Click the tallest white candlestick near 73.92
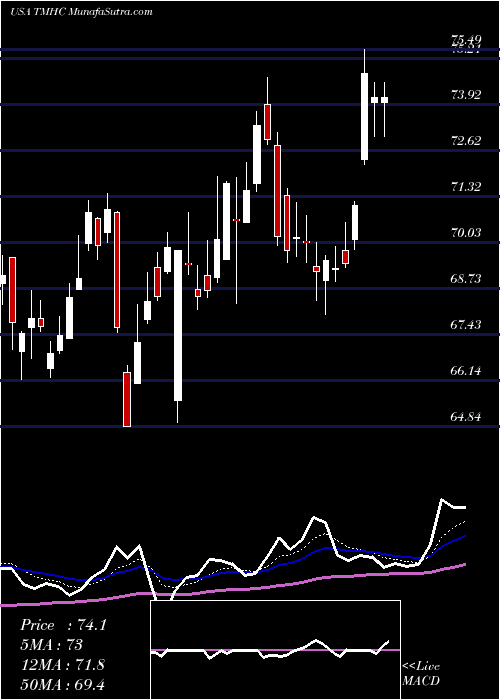Image resolution: width=500 pixels, height=700 pixels. click(365, 116)
